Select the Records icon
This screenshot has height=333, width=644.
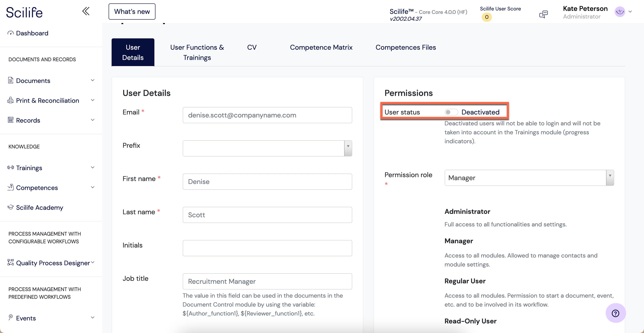tap(10, 120)
